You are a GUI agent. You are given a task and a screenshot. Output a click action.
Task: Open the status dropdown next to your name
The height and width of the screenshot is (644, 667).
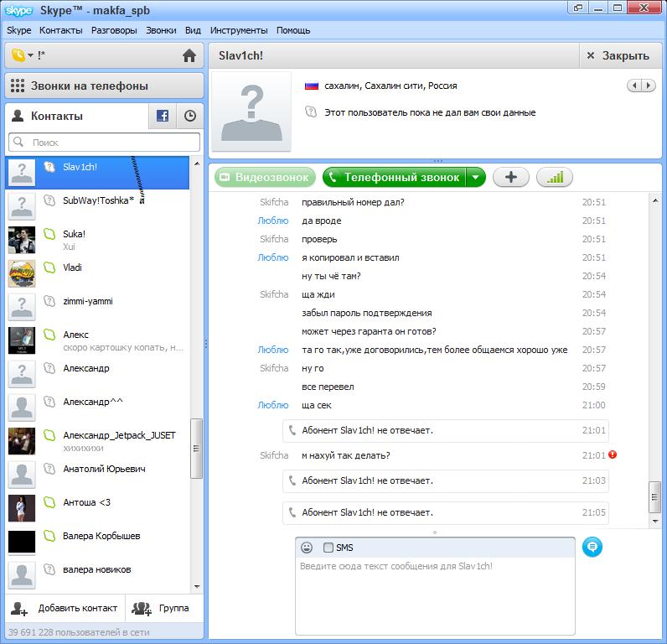click(x=22, y=55)
